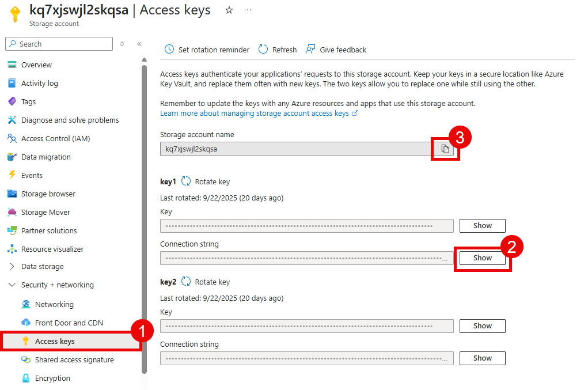Viewport: 588px width, 390px height.
Task: Open the Encryption settings page
Action: (51, 378)
